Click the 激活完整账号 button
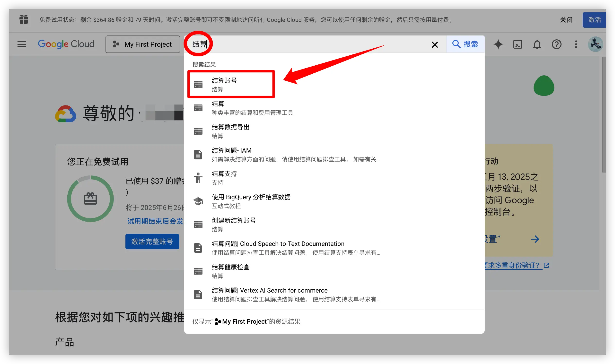Image resolution: width=615 pixels, height=364 pixels. 152,241
